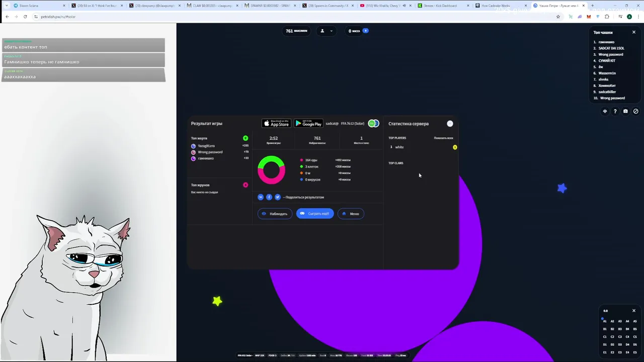Click the sadcatkiller leaderboard entry
Viewport: 644px width, 362px height.
(607, 92)
